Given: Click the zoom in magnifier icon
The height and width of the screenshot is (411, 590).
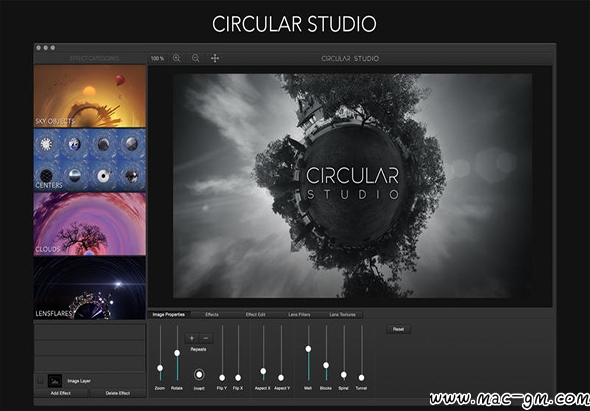Looking at the screenshot, I should (176, 58).
